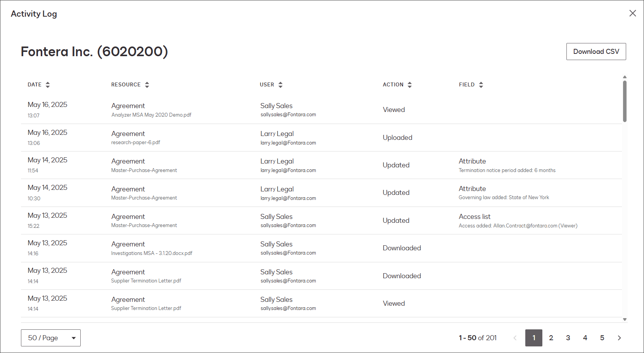Screen dimensions: 644x353
Task: Jump to page 5 of results
Action: 602,338
